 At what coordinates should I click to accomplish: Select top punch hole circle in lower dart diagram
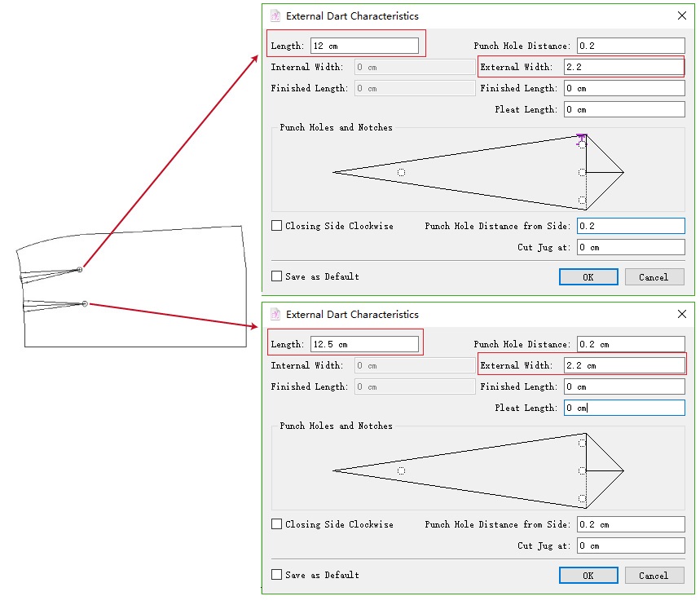pos(582,443)
